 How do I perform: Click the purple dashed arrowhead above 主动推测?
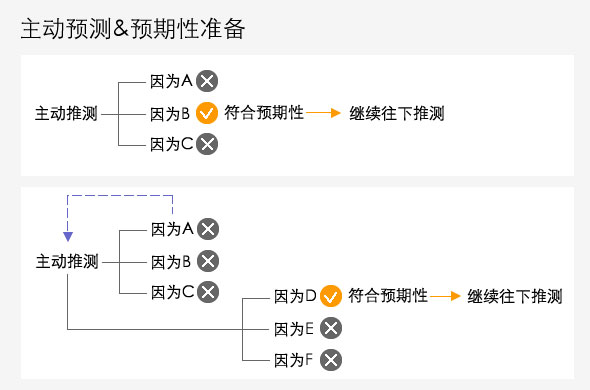coord(68,236)
